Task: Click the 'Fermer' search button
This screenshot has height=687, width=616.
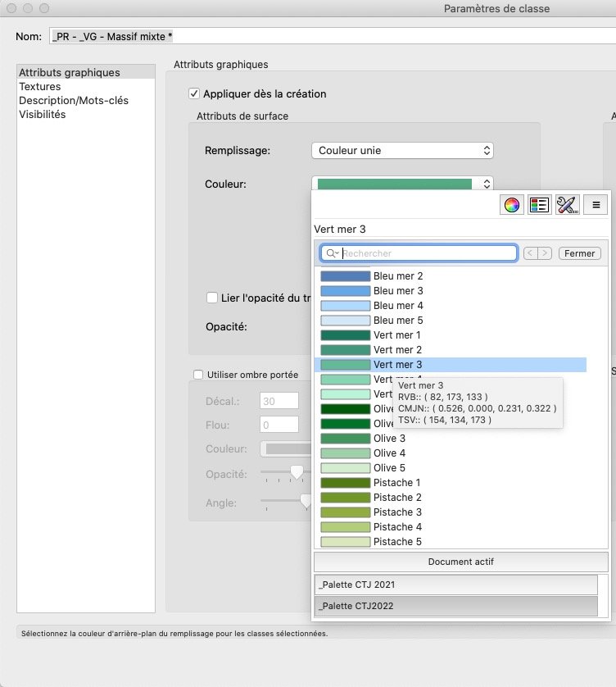Action: click(579, 253)
